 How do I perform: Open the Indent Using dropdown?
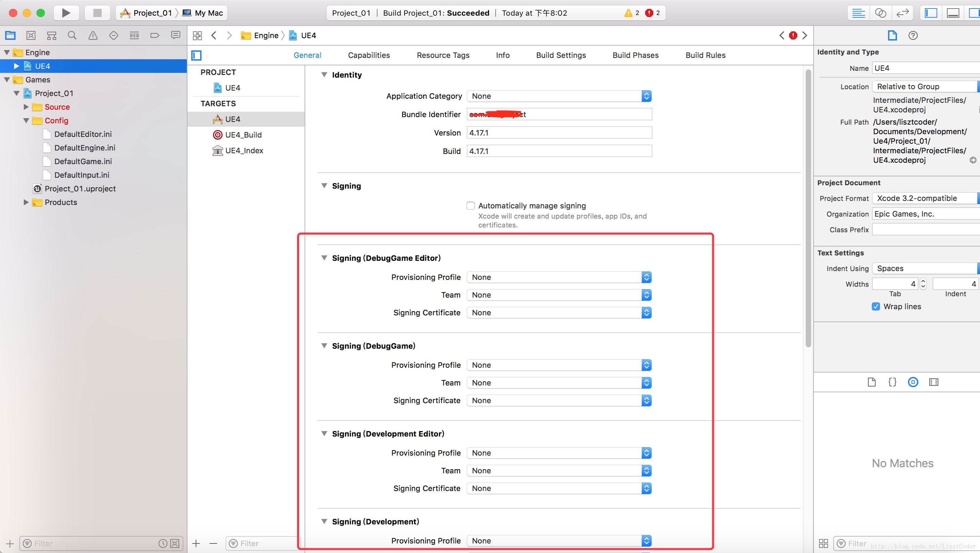[926, 268]
